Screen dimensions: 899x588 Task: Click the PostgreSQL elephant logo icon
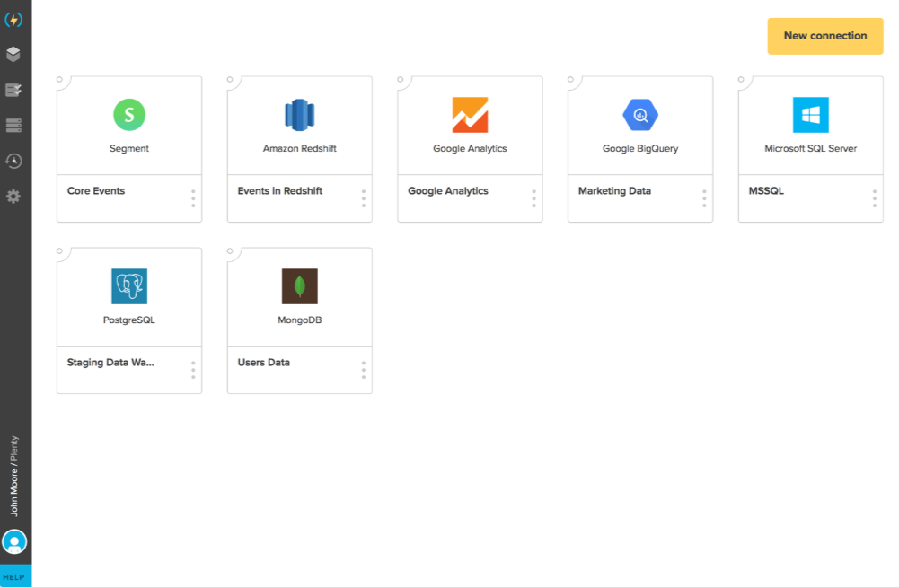tap(129, 286)
